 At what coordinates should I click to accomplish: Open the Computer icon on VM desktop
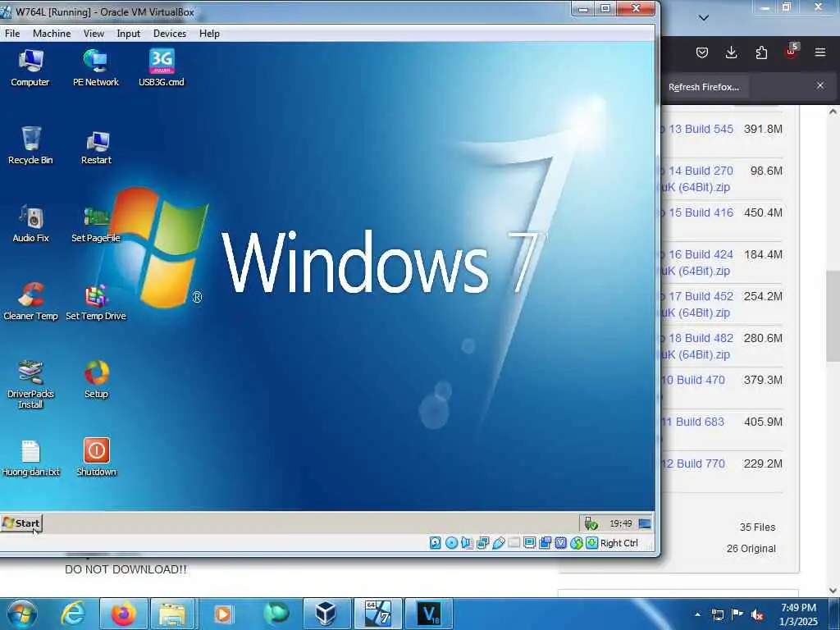click(30, 67)
